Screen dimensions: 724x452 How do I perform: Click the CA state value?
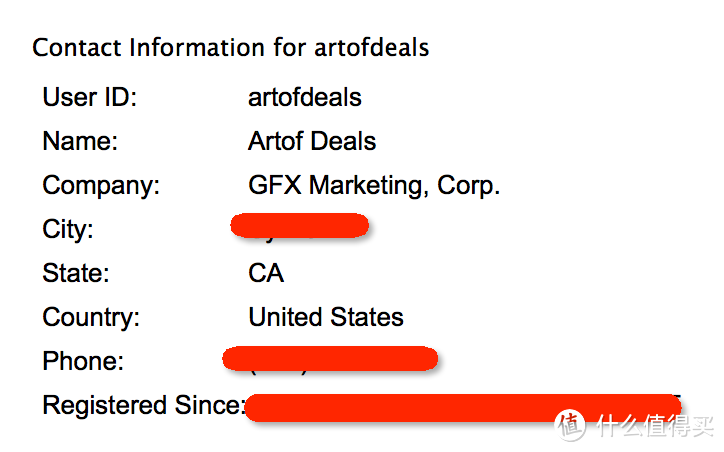(266, 273)
